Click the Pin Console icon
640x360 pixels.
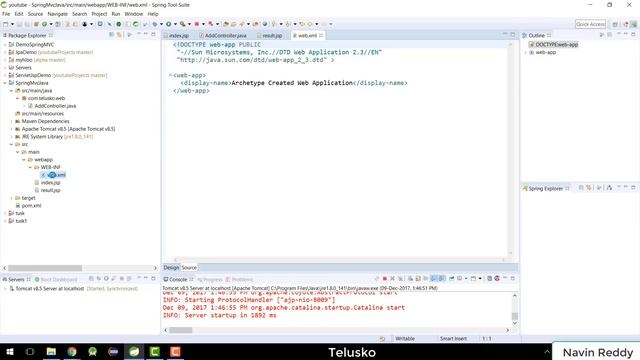(451, 279)
